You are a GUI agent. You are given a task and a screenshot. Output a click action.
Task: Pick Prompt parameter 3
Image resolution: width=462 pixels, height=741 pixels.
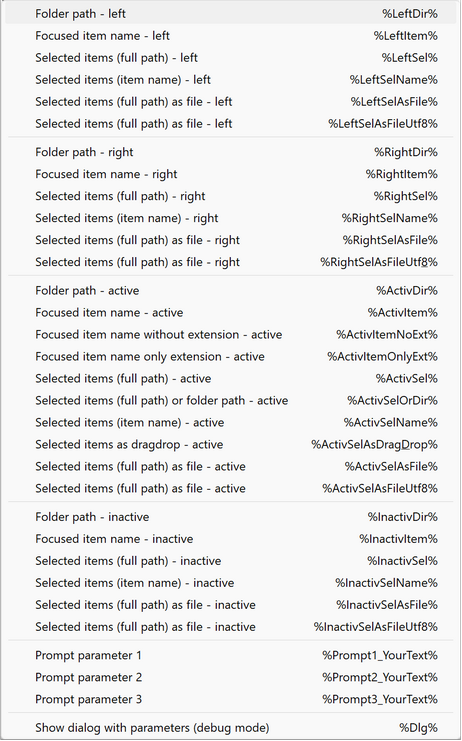click(x=231, y=699)
